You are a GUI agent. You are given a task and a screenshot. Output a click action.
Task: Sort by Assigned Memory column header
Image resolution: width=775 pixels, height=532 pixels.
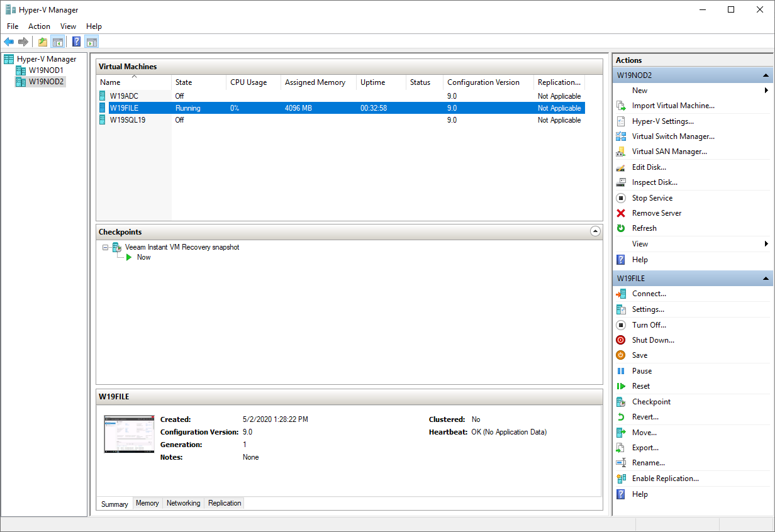[318, 82]
